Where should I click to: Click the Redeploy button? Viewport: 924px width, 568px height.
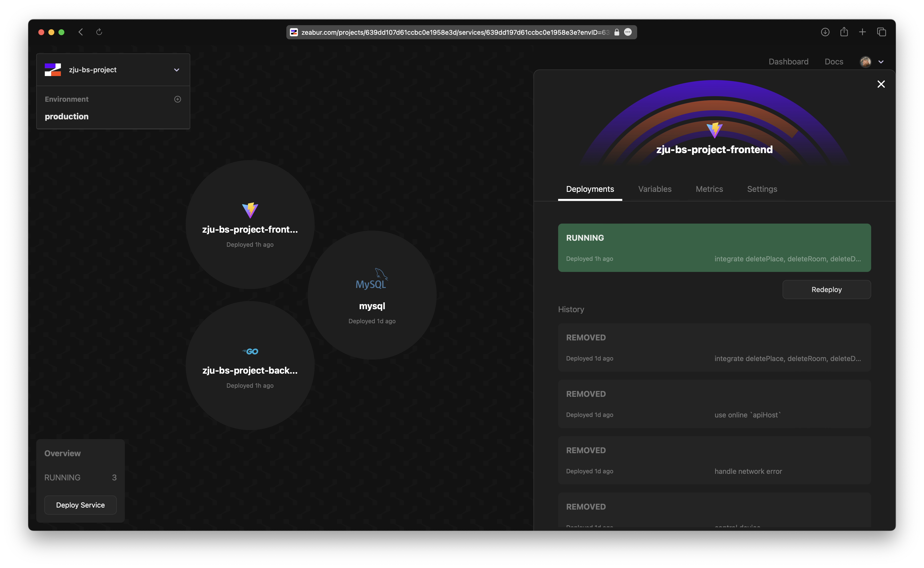pos(826,290)
